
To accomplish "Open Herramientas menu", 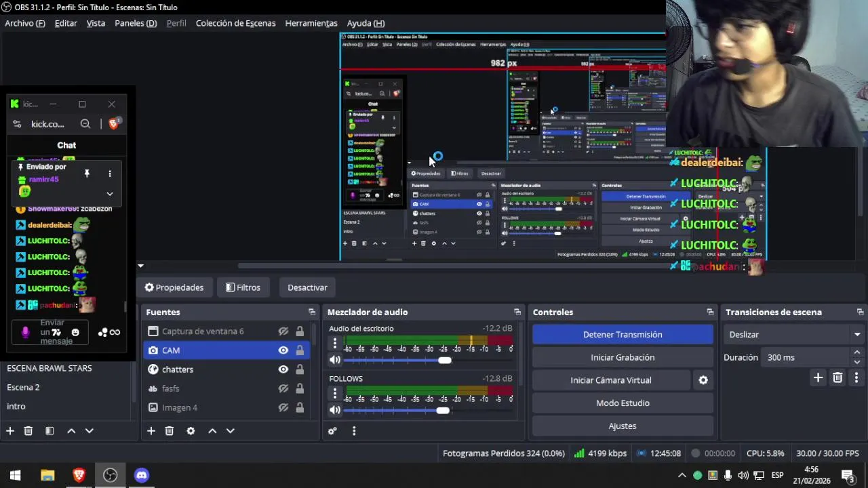I will pyautogui.click(x=311, y=23).
